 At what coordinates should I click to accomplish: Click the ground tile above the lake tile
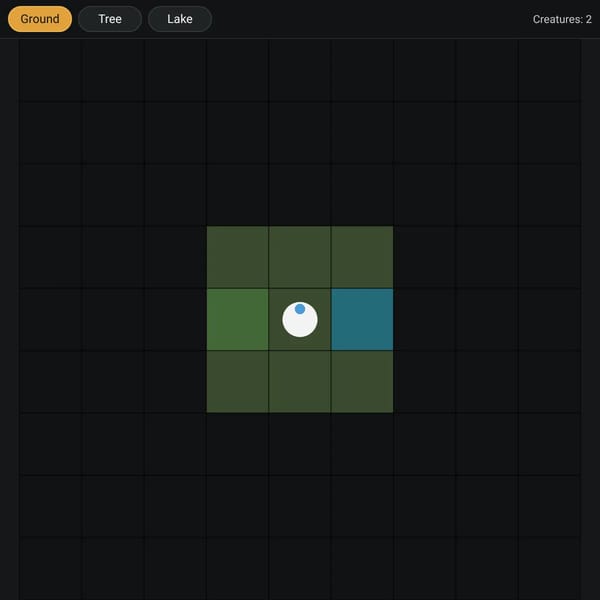362,257
